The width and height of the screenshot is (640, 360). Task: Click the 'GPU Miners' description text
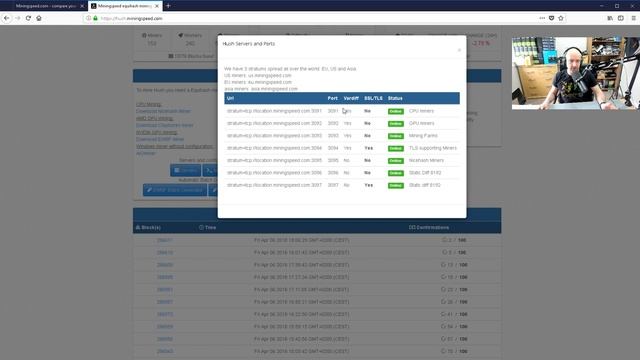pyautogui.click(x=422, y=123)
